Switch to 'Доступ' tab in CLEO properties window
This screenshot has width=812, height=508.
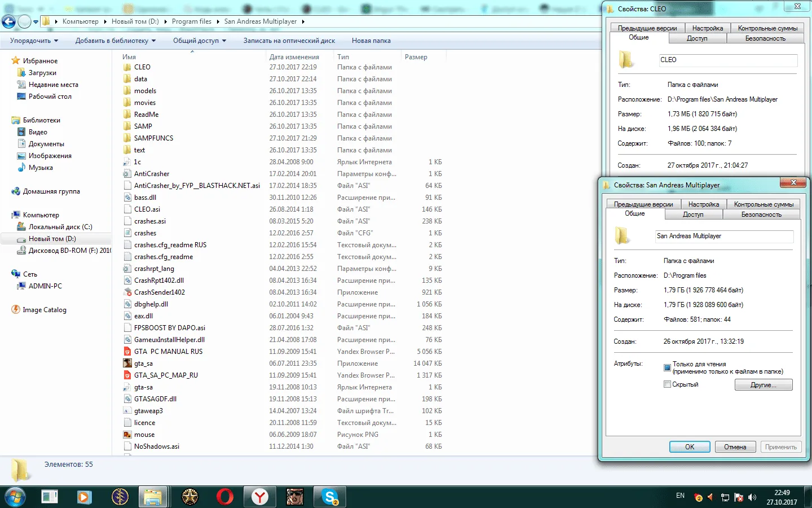(697, 38)
